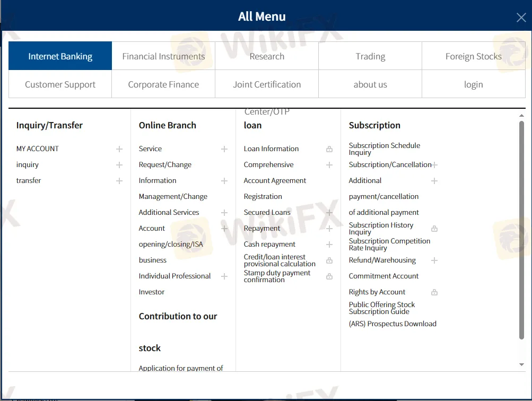Open the Account Agreement Registration link
This screenshot has height=401, width=532.
coord(275,181)
